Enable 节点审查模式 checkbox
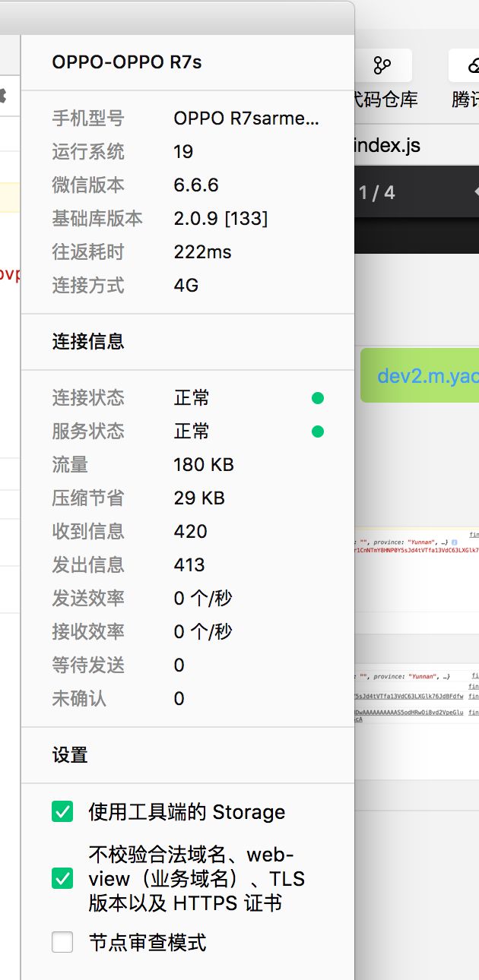The height and width of the screenshot is (980, 479). tap(62, 943)
